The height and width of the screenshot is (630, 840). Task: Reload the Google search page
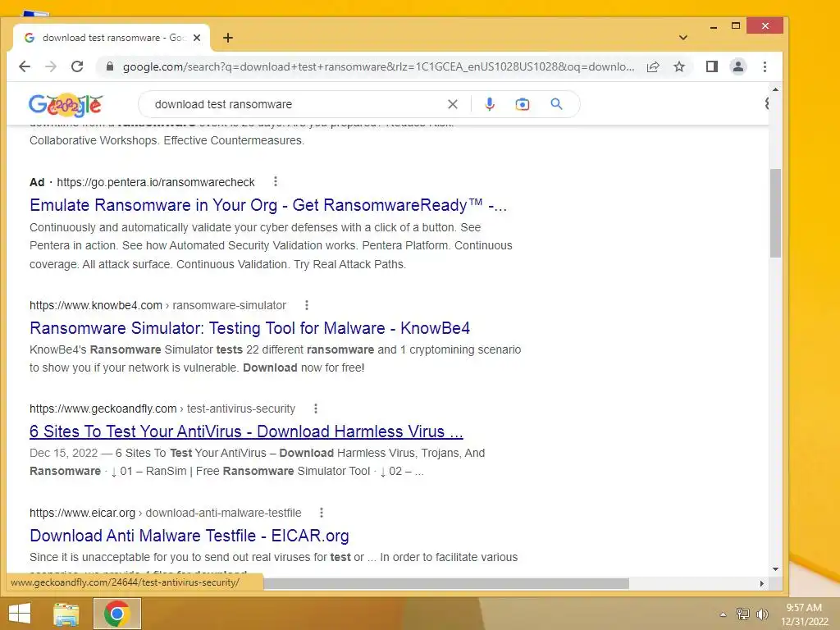point(77,66)
